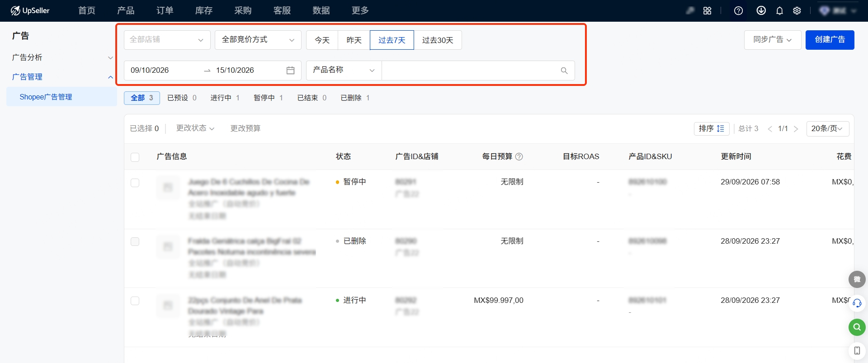The image size is (868, 363).
Task: Open the 库存 top menu
Action: click(x=203, y=10)
